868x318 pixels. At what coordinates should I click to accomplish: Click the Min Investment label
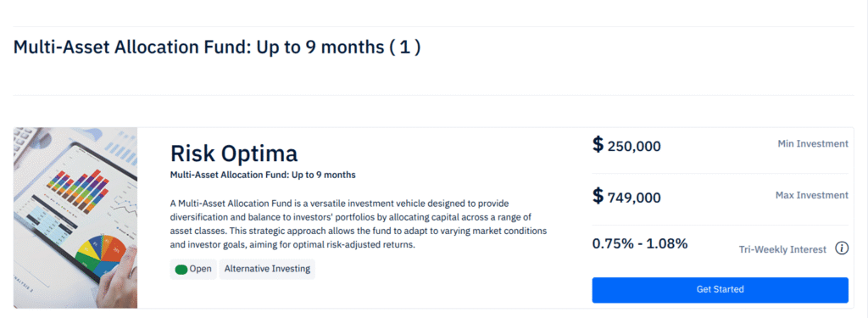pyautogui.click(x=813, y=143)
